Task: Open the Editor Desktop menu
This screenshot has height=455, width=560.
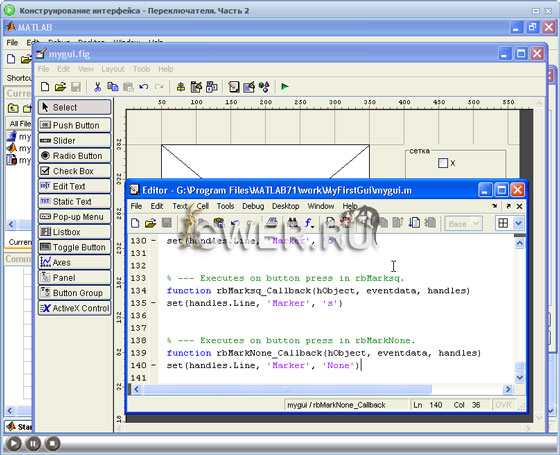Action: pyautogui.click(x=285, y=206)
